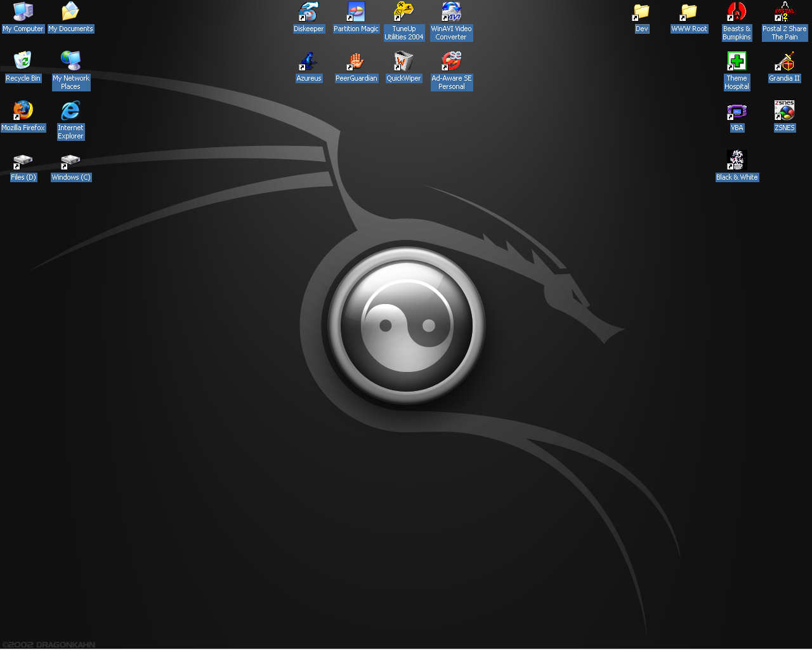The height and width of the screenshot is (650, 812).
Task: Click the WinAVI Video Converter shortcut
Action: [x=451, y=11]
